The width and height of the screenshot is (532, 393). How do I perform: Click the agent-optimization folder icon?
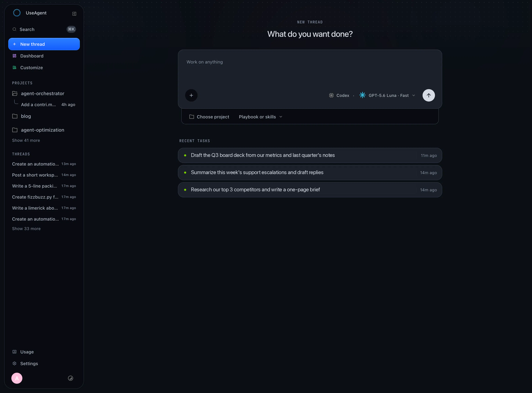click(x=15, y=130)
